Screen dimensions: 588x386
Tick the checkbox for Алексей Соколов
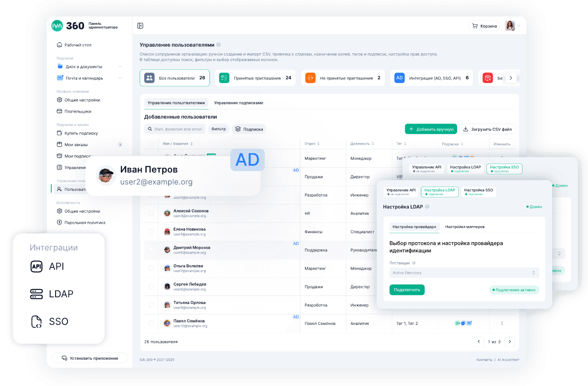(x=151, y=213)
